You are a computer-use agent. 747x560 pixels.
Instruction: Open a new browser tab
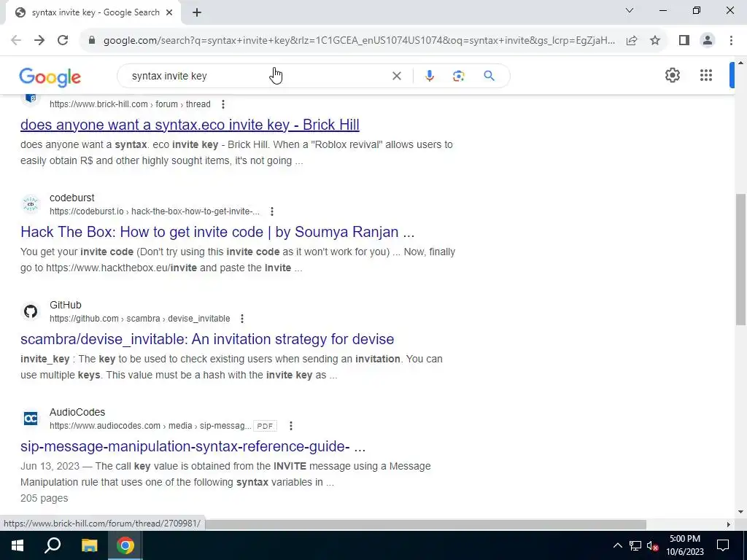pyautogui.click(x=197, y=12)
